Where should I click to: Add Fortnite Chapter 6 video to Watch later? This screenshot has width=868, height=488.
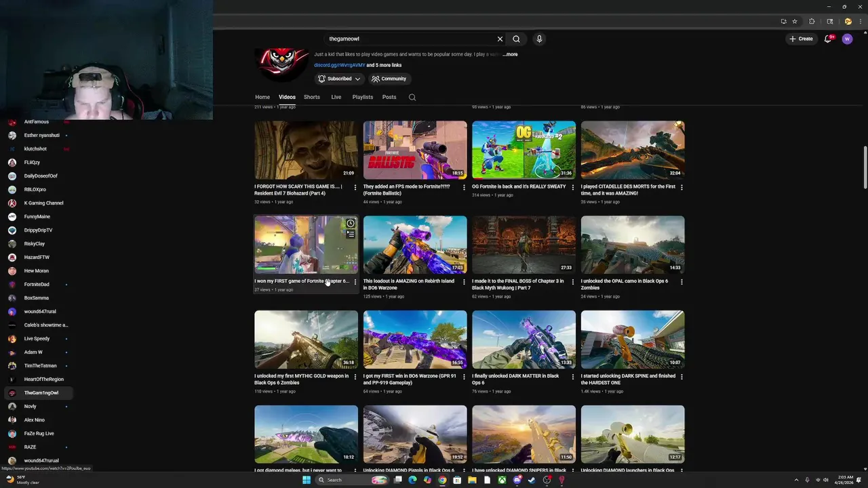pyautogui.click(x=351, y=224)
